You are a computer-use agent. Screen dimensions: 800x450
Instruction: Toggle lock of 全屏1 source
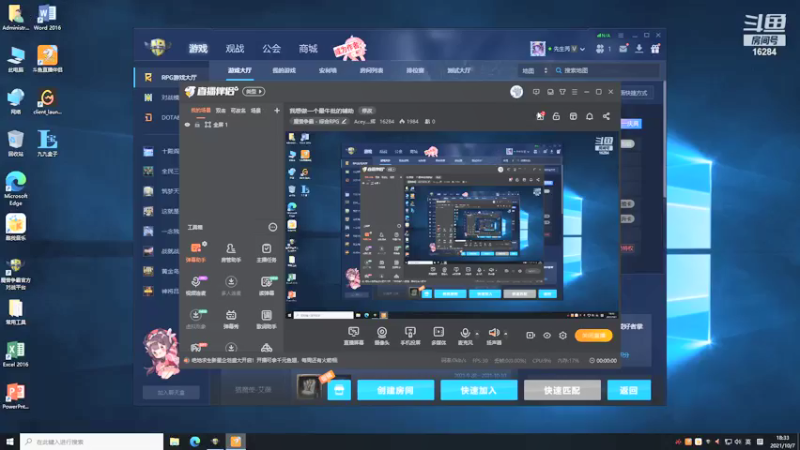tap(197, 124)
